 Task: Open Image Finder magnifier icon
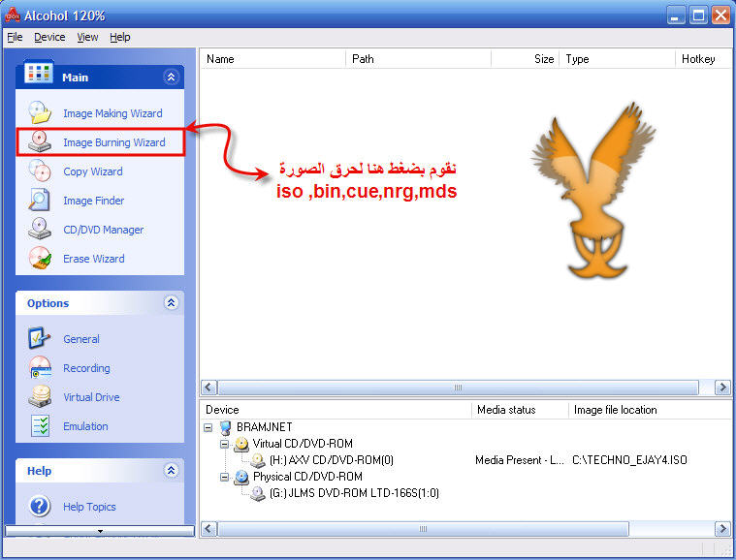tap(40, 200)
